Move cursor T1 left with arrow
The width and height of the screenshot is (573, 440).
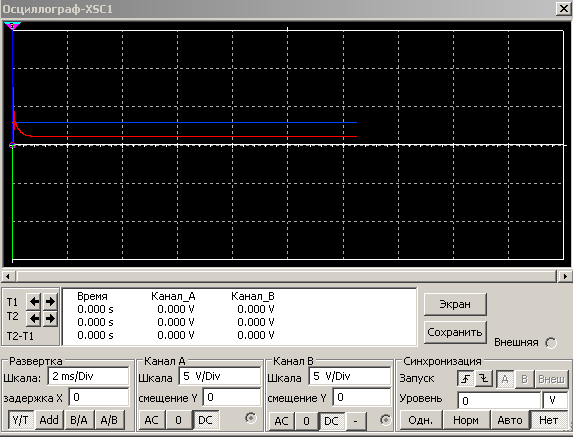point(34,302)
